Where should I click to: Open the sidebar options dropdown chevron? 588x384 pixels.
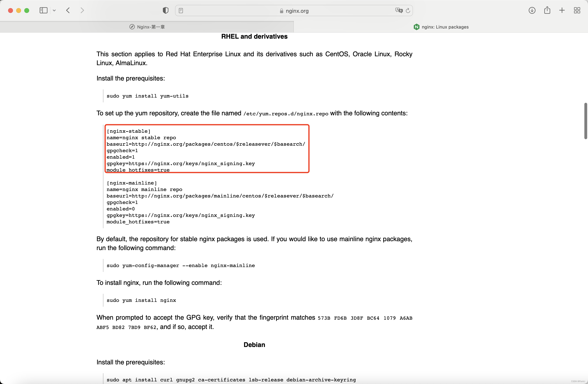[x=54, y=10]
